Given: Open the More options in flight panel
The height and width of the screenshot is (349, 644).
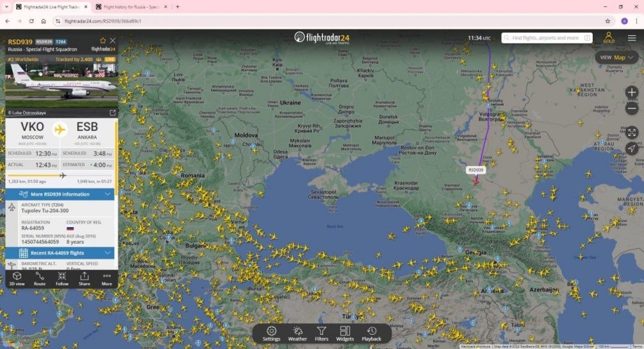Looking at the screenshot, I should [x=107, y=278].
